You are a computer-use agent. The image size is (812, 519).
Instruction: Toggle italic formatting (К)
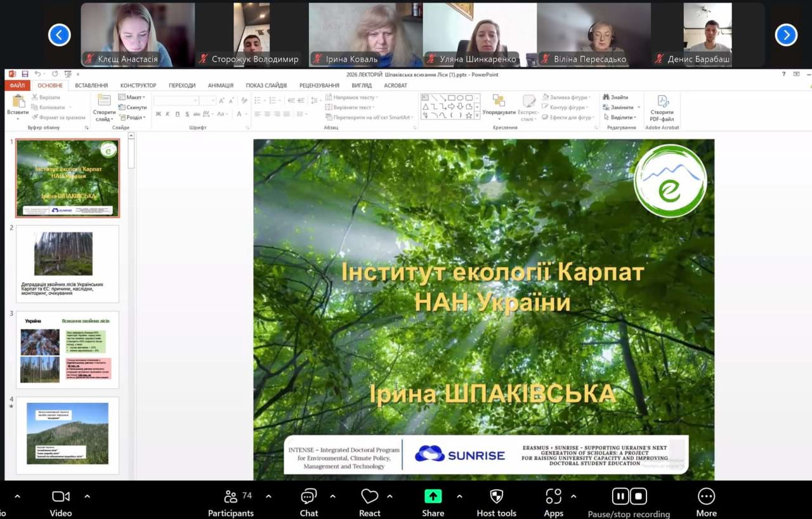tap(167, 114)
